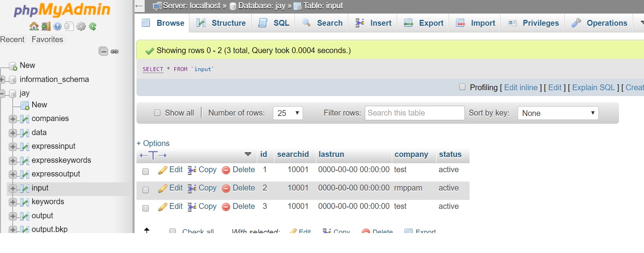The height and width of the screenshot is (253, 644).
Task: Click the Search this table filter field
Action: 414,113
